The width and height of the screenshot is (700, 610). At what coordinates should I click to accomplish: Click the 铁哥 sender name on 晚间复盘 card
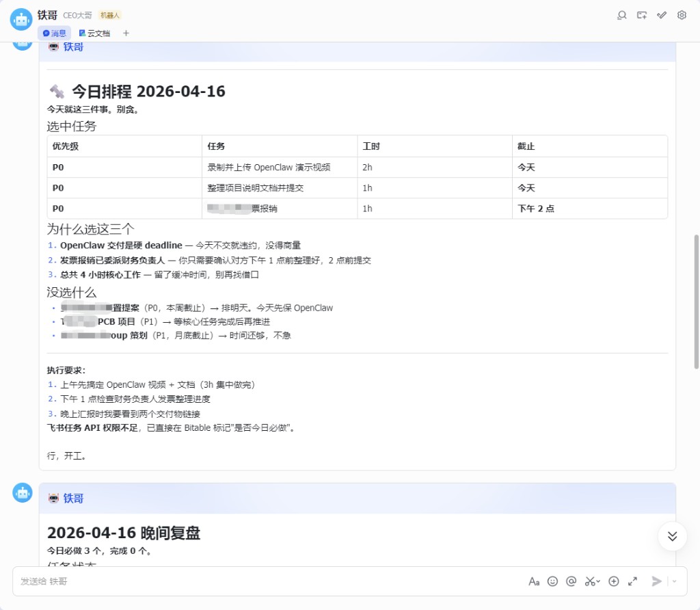[72, 499]
